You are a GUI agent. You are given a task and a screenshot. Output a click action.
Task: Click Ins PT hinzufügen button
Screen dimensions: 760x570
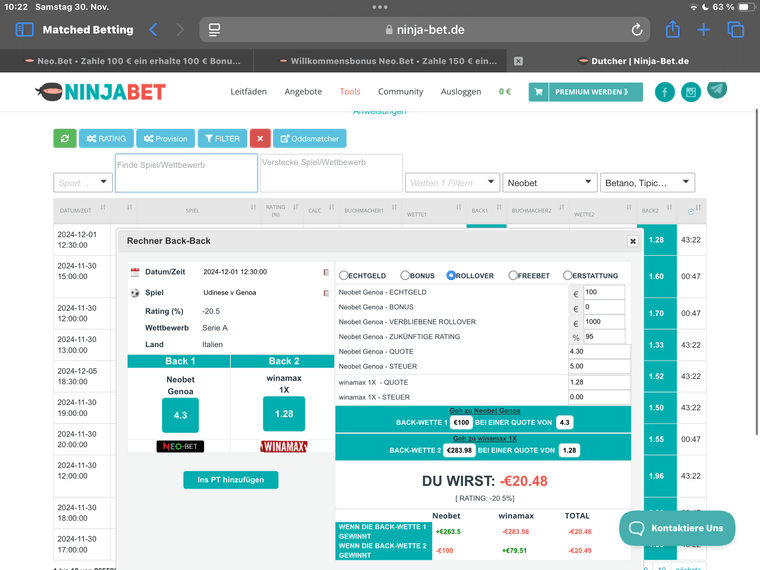(231, 480)
